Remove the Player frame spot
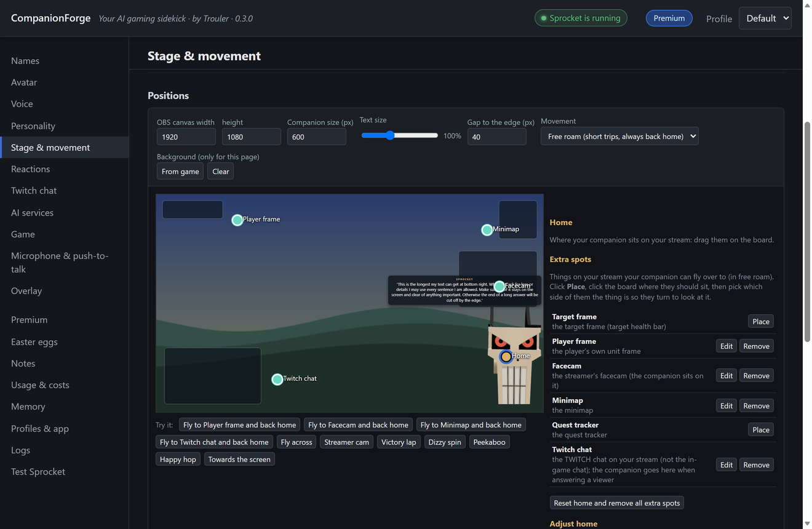Screen dimensions: 812x529 coord(757,346)
